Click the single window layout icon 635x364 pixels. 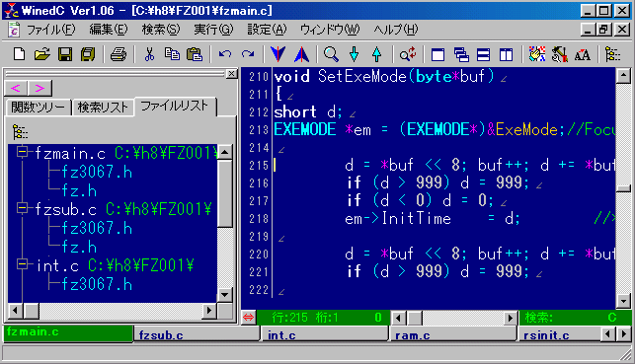click(x=437, y=54)
